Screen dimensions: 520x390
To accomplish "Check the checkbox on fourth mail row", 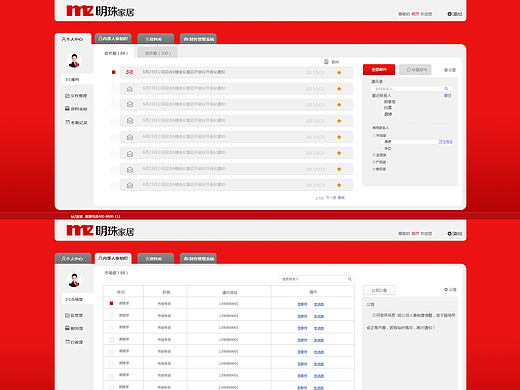I will pos(113,120).
